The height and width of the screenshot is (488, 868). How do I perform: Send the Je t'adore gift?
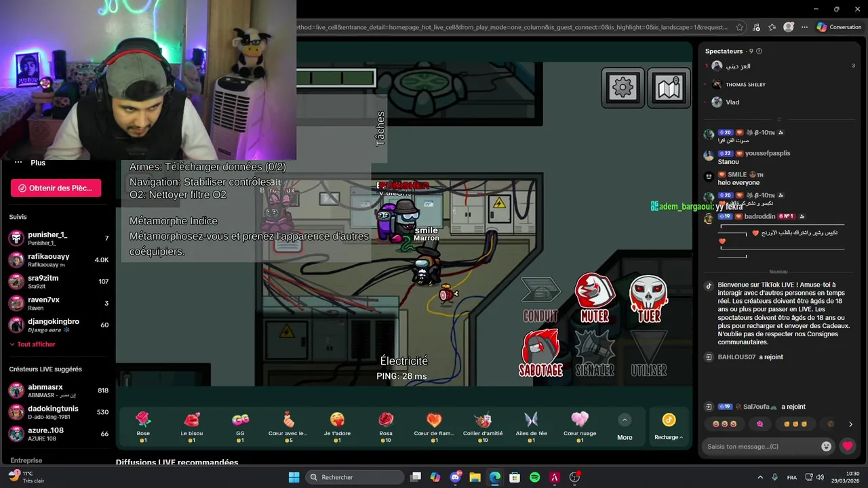point(337,427)
